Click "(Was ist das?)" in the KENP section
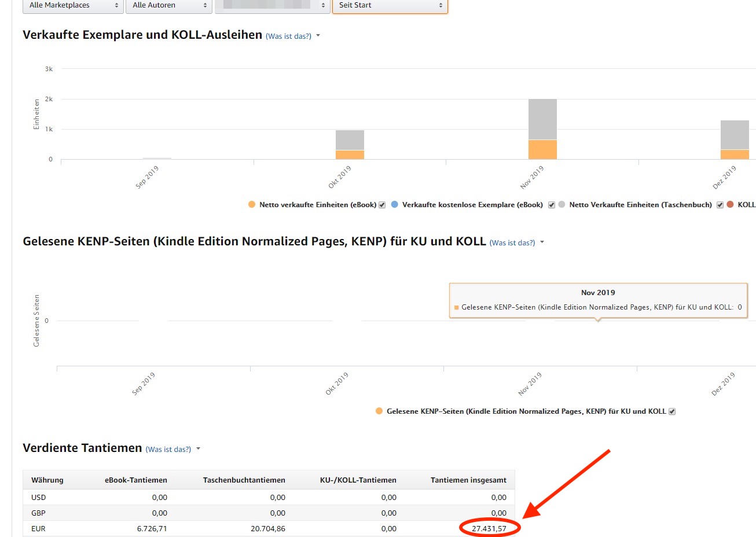756x537 pixels. point(512,242)
